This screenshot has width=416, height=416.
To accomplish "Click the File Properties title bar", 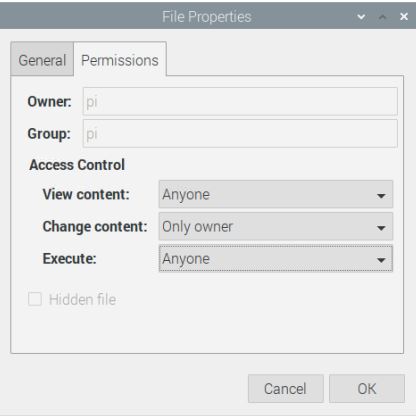I will [207, 16].
